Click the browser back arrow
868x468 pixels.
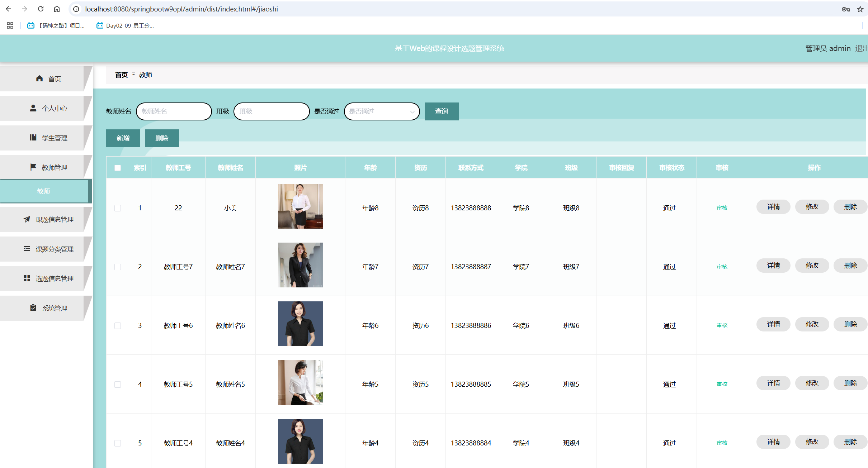9,9
